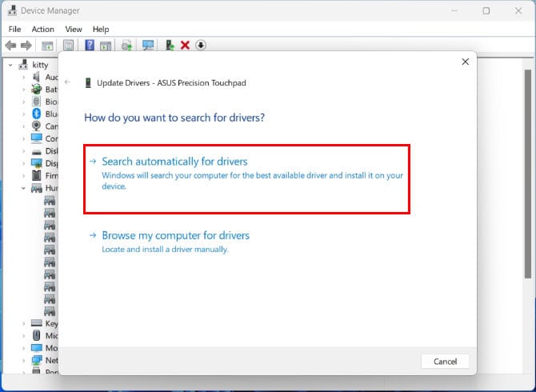Expand the Cameras category chevron

point(23,126)
